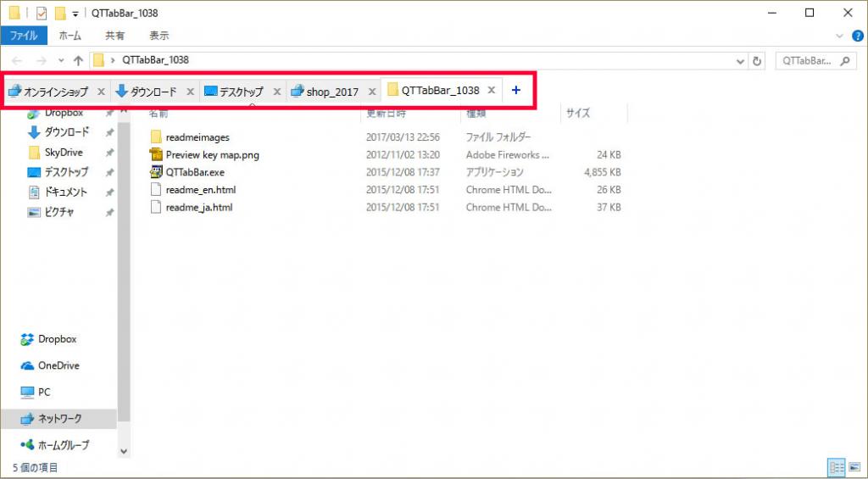Click the date 2012/11/02 13:20
Image resolution: width=868 pixels, height=479 pixels.
(403, 155)
